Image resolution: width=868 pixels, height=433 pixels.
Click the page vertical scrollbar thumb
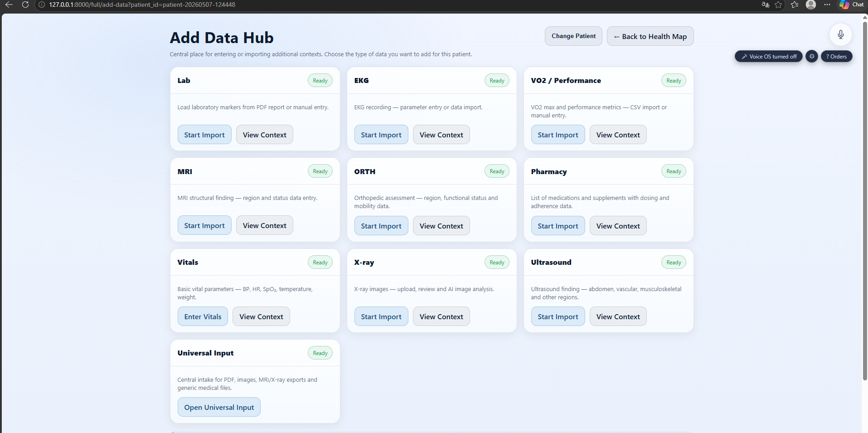tap(865, 200)
